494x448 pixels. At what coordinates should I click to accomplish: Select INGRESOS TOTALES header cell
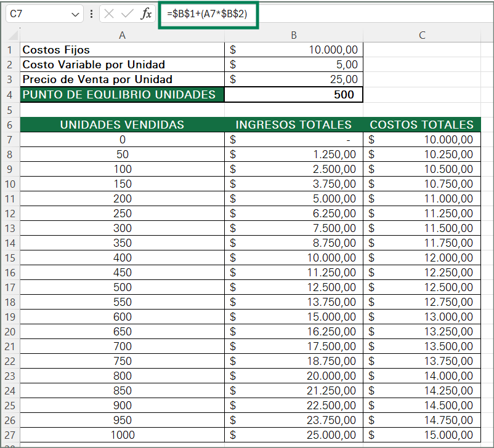[294, 125]
